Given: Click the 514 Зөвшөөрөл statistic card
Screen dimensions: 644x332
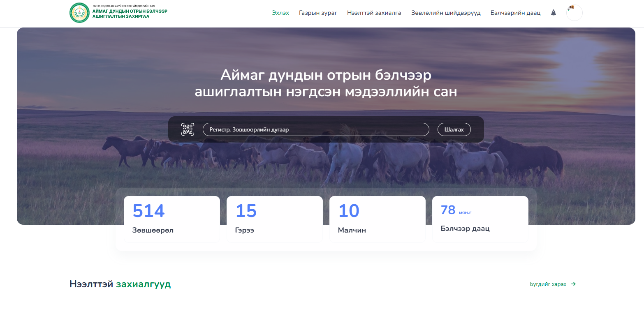Looking at the screenshot, I should [172, 218].
